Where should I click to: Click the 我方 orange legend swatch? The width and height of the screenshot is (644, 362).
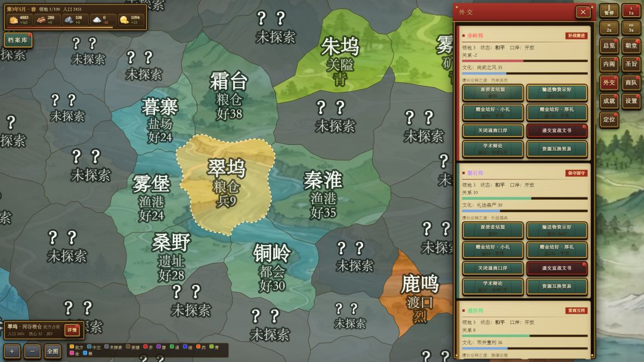coord(72,347)
